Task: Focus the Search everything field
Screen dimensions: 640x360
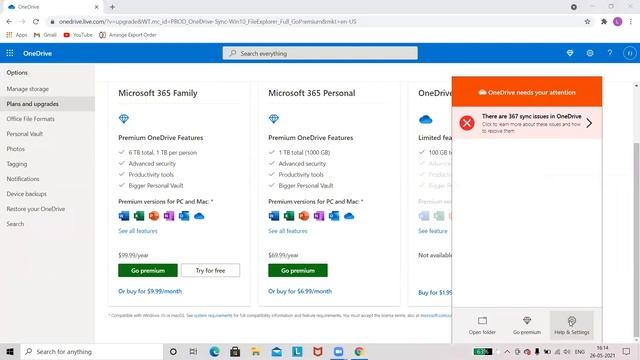Action: [x=320, y=53]
